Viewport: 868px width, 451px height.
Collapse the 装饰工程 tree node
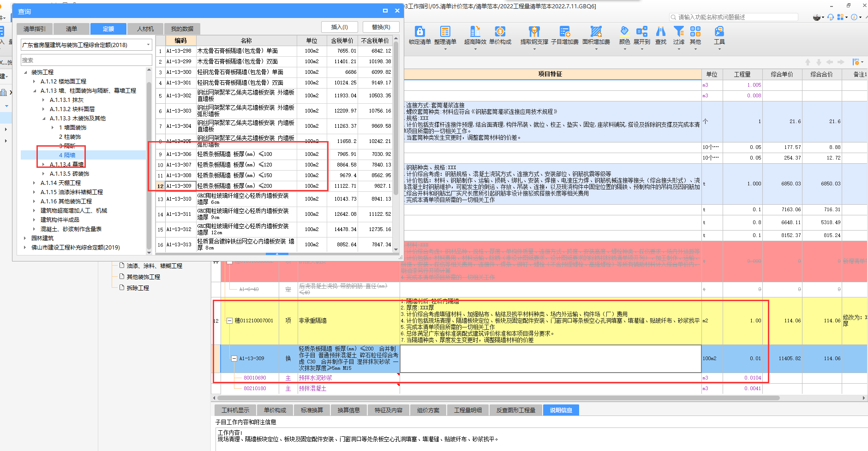coord(25,72)
